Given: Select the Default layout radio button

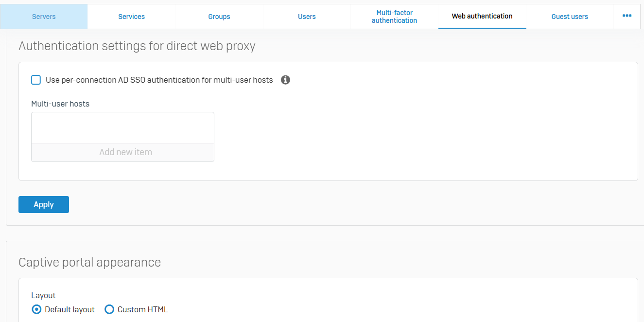Looking at the screenshot, I should click(36, 309).
